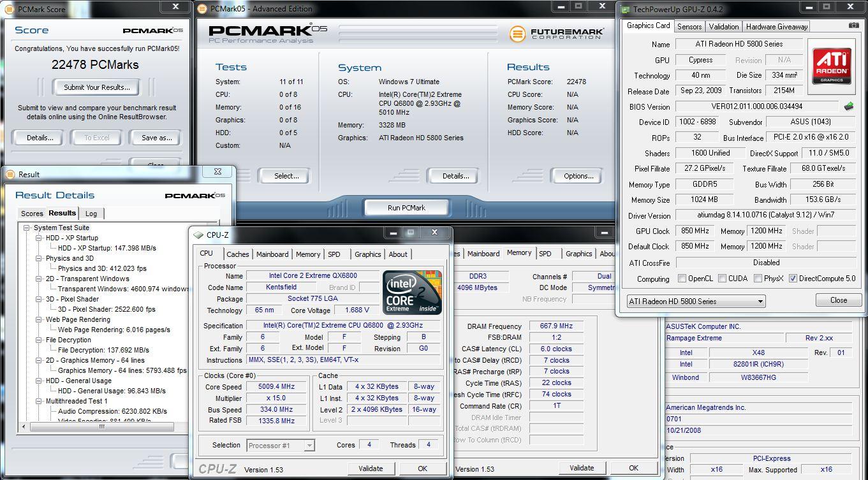Click the Rampage Extreme model field
This screenshot has width=868, height=480.
(723, 338)
